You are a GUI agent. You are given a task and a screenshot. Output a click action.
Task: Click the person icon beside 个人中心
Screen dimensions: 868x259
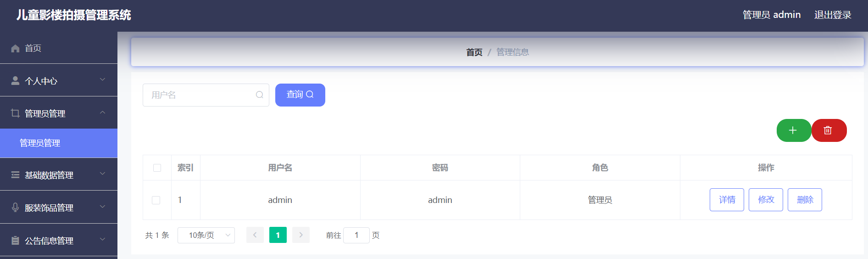point(15,81)
